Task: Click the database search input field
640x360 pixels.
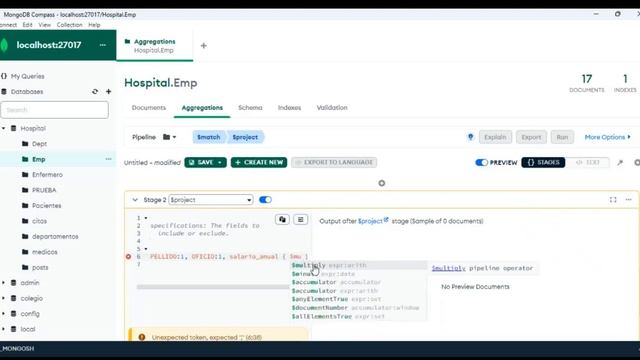Action: [x=55, y=110]
